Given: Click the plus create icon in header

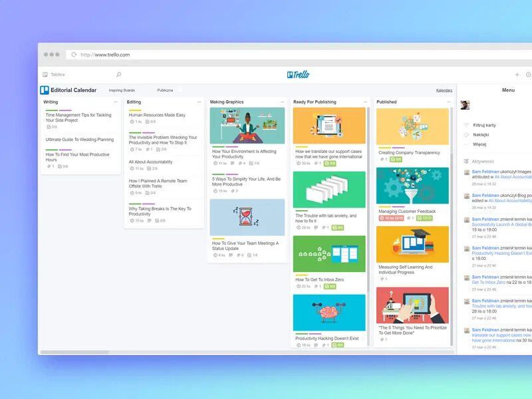Looking at the screenshot, I should tap(517, 74).
